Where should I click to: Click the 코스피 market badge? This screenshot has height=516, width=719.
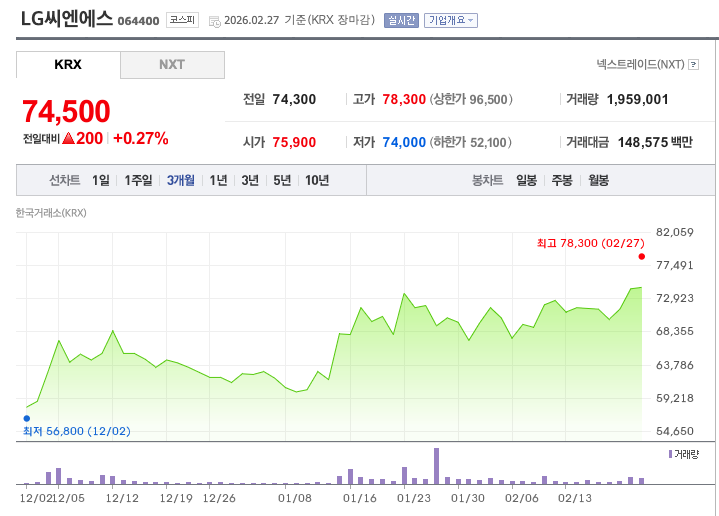[183, 20]
